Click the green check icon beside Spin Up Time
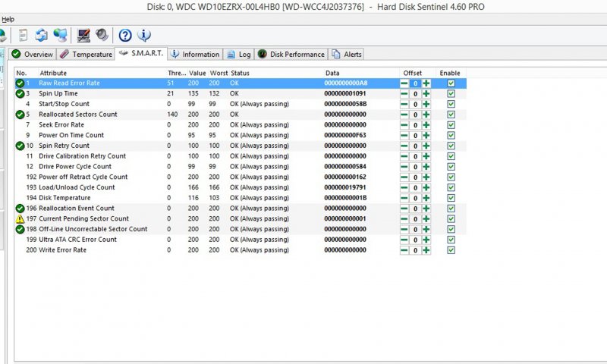The height and width of the screenshot is (364, 607). tap(20, 93)
